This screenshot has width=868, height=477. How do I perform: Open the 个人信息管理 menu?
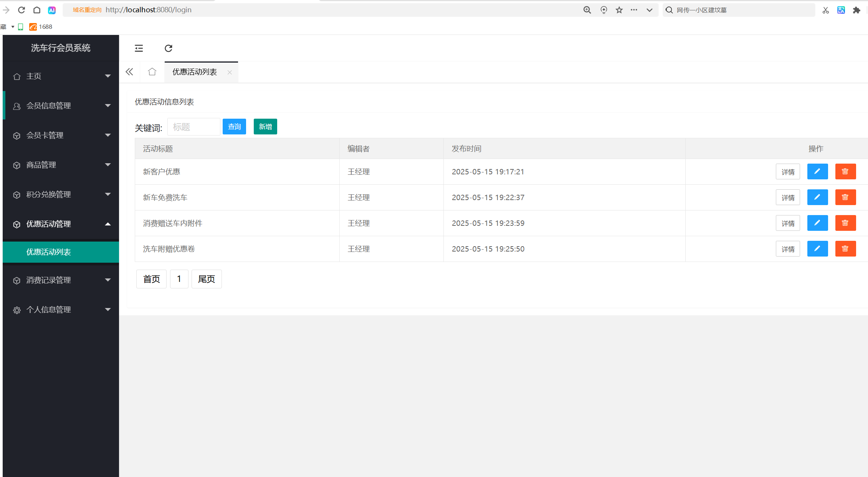[61, 310]
